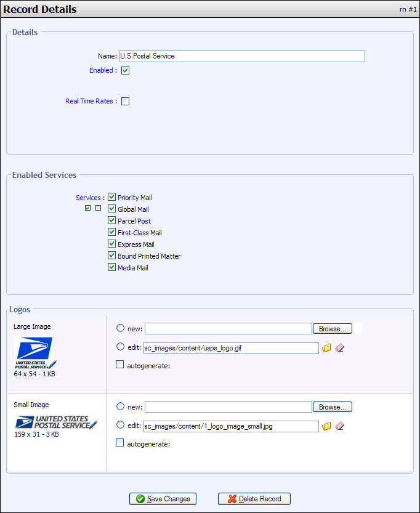Select the 'edit' radio for Small Image
The image size is (420, 513).
pyautogui.click(x=120, y=425)
